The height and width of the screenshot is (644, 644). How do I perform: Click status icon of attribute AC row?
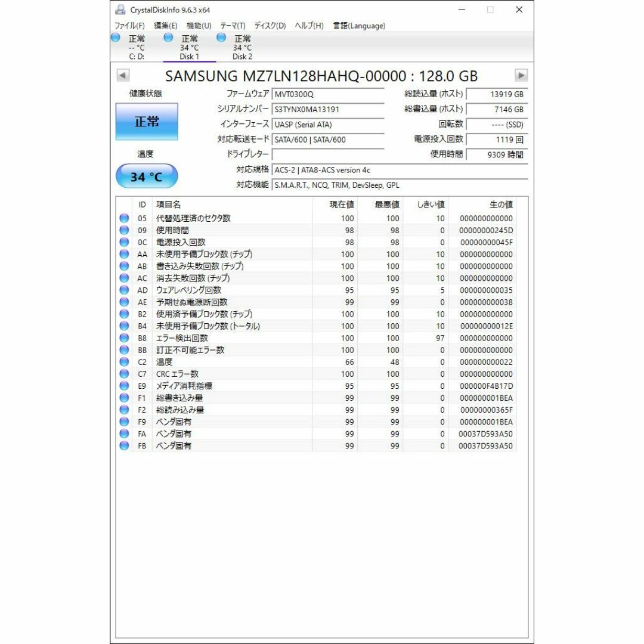click(x=124, y=278)
